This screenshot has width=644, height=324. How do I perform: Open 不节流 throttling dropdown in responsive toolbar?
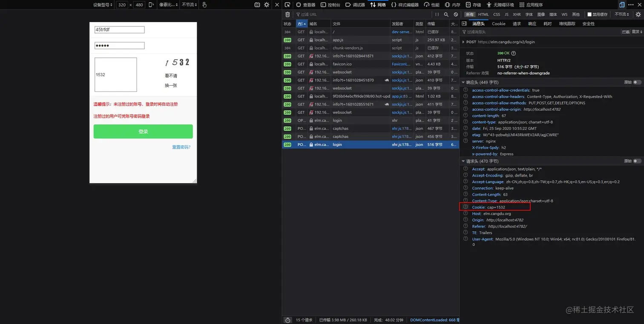[x=189, y=5]
